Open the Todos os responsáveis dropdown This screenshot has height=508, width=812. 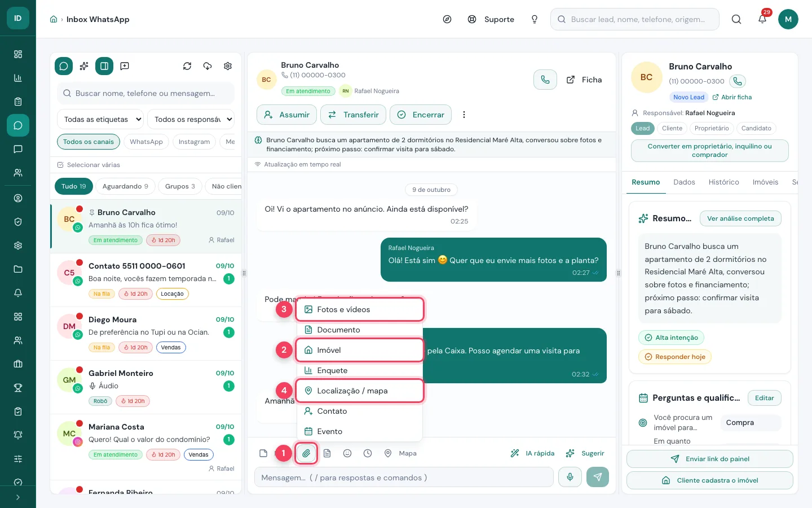[x=191, y=119]
